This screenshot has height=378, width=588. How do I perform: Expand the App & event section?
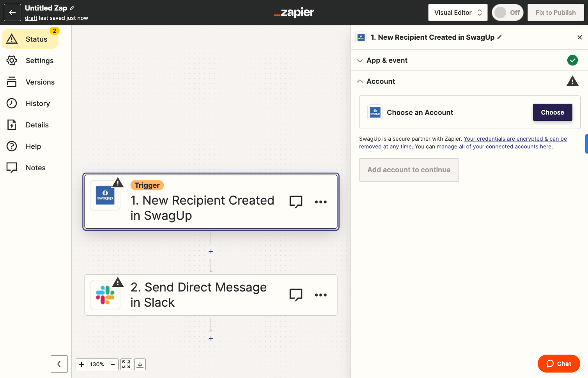click(x=469, y=60)
